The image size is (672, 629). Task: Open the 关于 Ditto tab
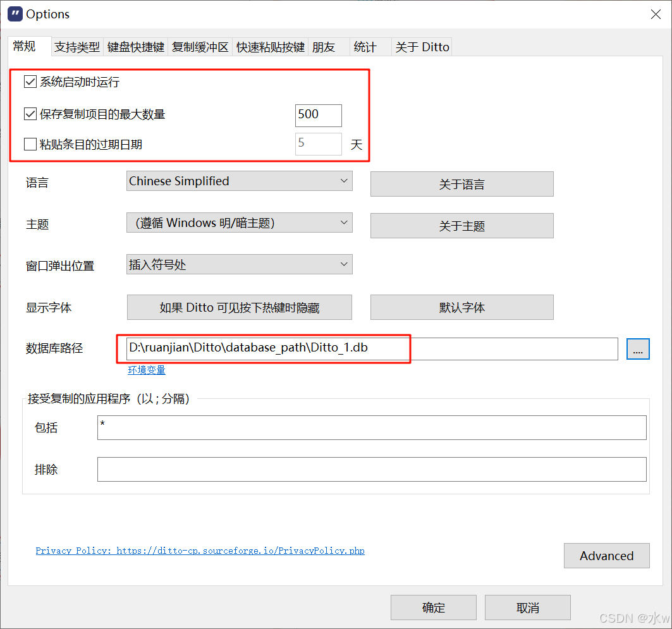tap(422, 47)
